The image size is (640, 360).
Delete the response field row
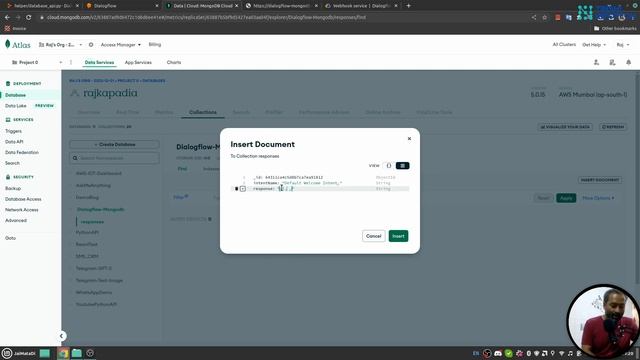(x=237, y=189)
